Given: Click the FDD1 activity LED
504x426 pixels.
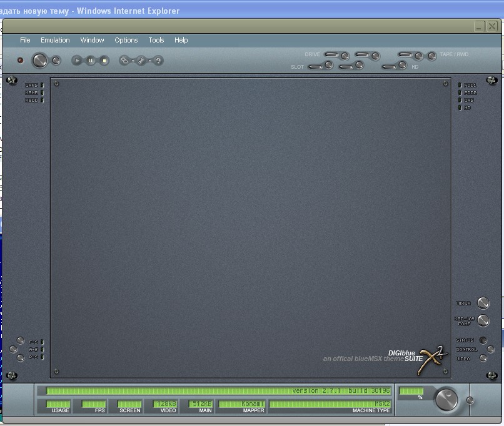Looking at the screenshot, I should coord(460,86).
